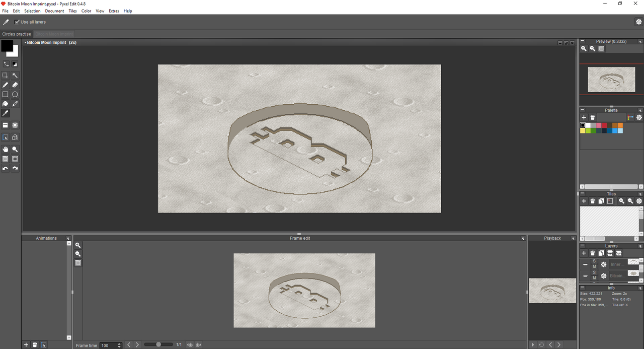Screen dimensions: 644x349
Task: Select the paint bucket fill tool
Action: [6, 104]
